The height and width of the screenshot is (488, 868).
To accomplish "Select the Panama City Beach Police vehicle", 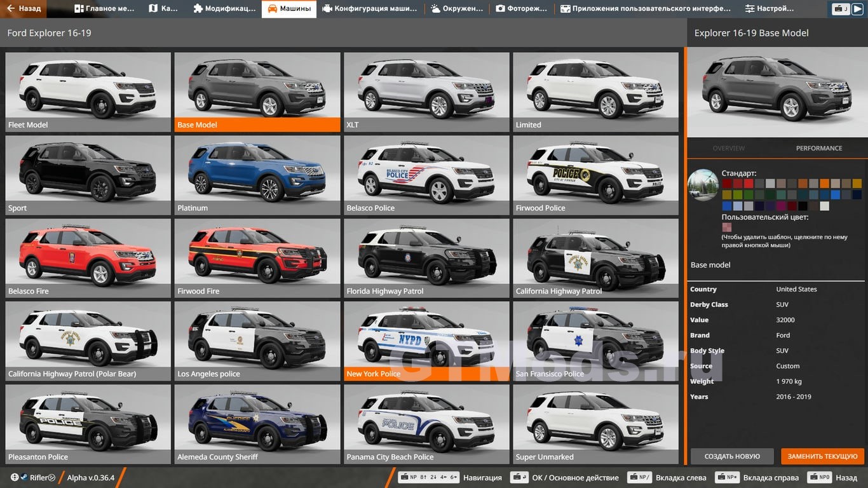I will point(426,424).
